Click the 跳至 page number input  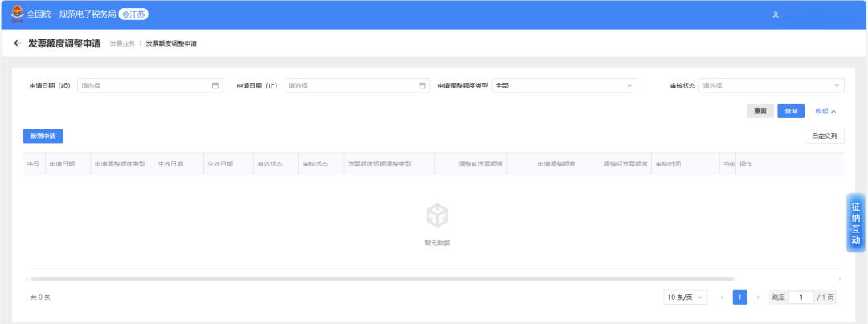pos(801,297)
